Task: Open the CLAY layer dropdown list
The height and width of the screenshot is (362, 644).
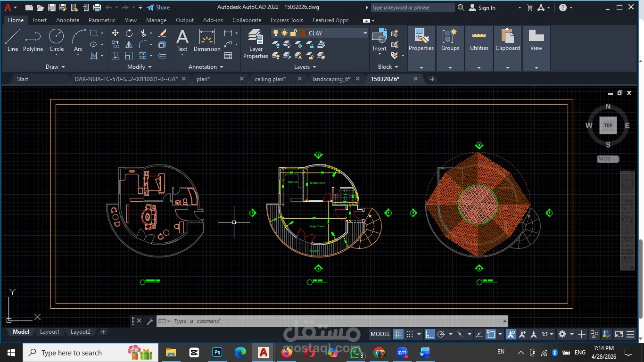Action: click(x=365, y=33)
